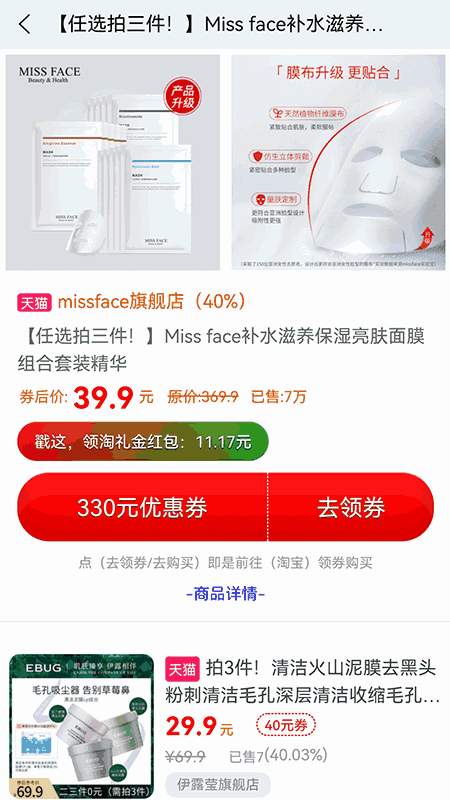
Task: Claim the 淘礼金红包 11.17元 banner
Action: 143,441
